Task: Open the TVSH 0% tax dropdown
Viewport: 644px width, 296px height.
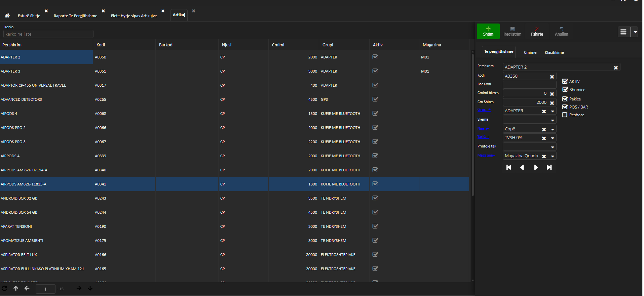Action: 552,138
